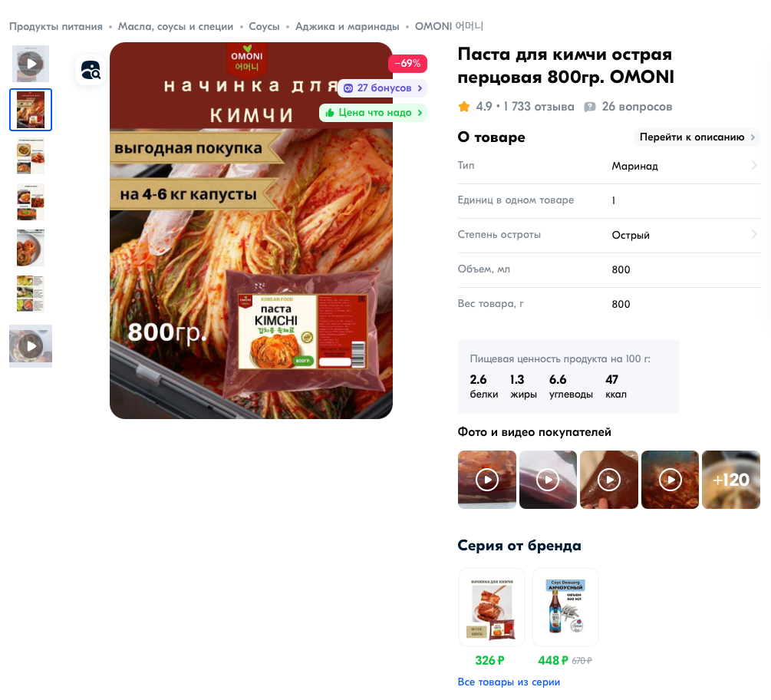Open the similar-items image search icon
This screenshot has height=700, width=771.
[x=91, y=70]
